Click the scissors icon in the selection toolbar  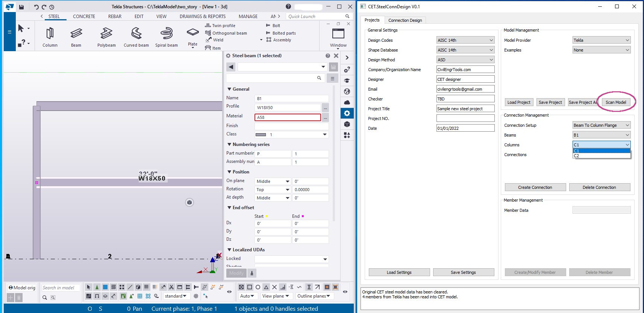(x=171, y=287)
